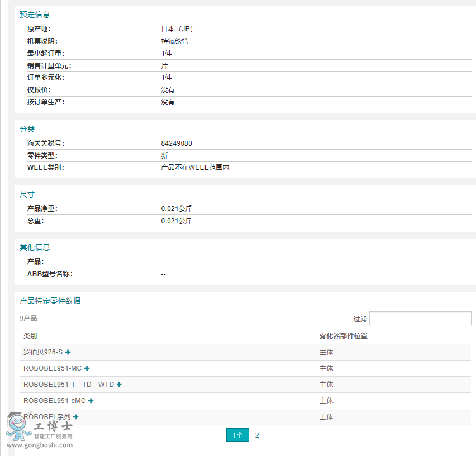476x456 pixels.
Task: Select the current page button 1个
Action: [237, 435]
